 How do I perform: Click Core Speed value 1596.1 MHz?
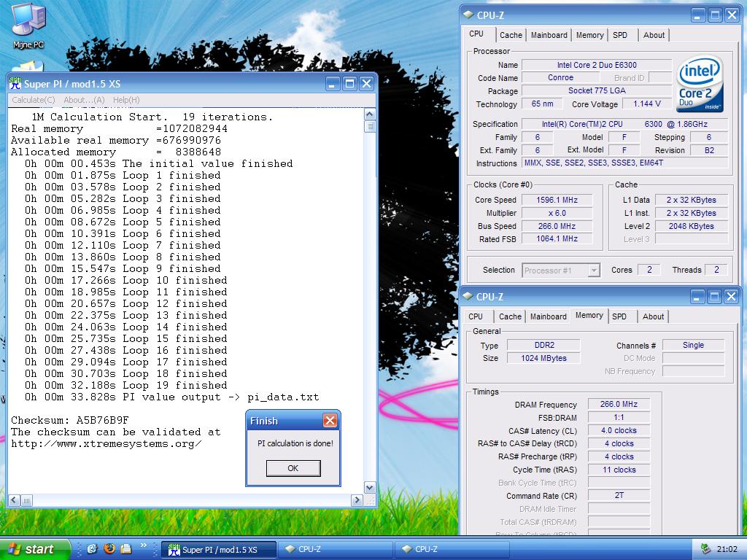click(557, 200)
